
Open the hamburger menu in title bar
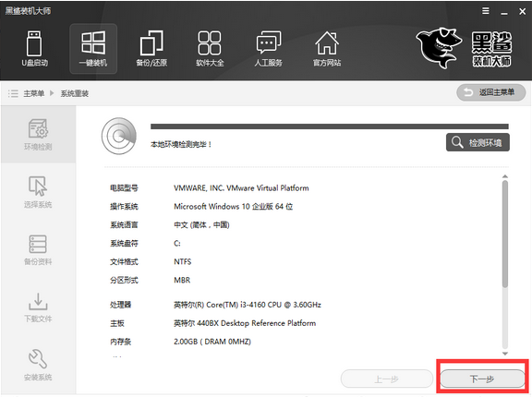click(x=486, y=11)
